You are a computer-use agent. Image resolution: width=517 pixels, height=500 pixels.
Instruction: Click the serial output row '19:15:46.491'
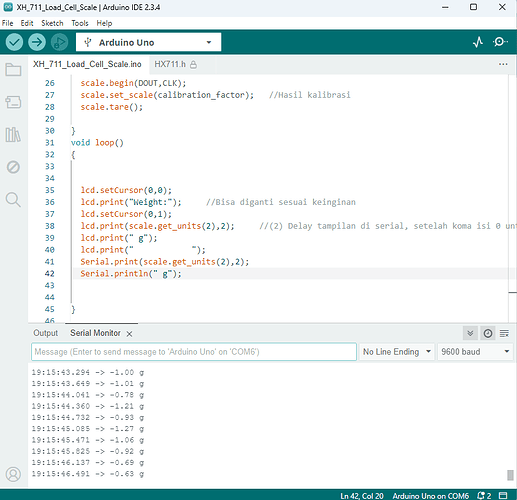pos(88,474)
